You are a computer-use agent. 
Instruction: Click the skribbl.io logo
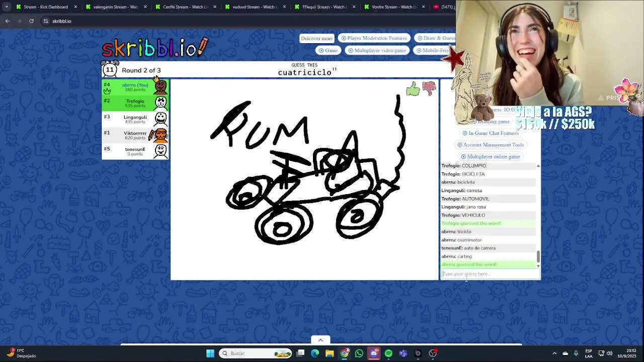pos(154,48)
